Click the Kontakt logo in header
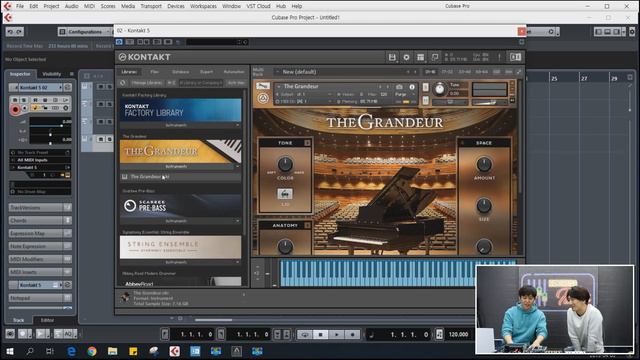Screen dimensions: 640x360 click(144, 57)
